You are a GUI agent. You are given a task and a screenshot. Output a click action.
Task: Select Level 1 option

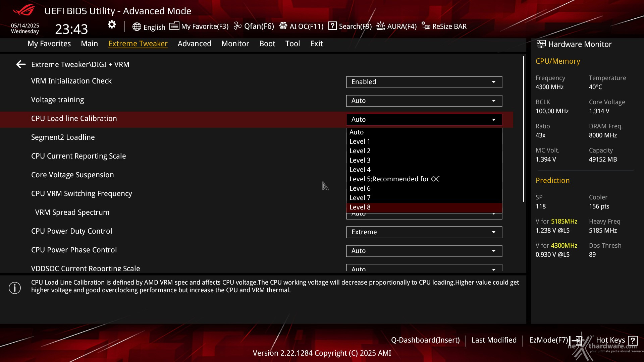pyautogui.click(x=424, y=142)
